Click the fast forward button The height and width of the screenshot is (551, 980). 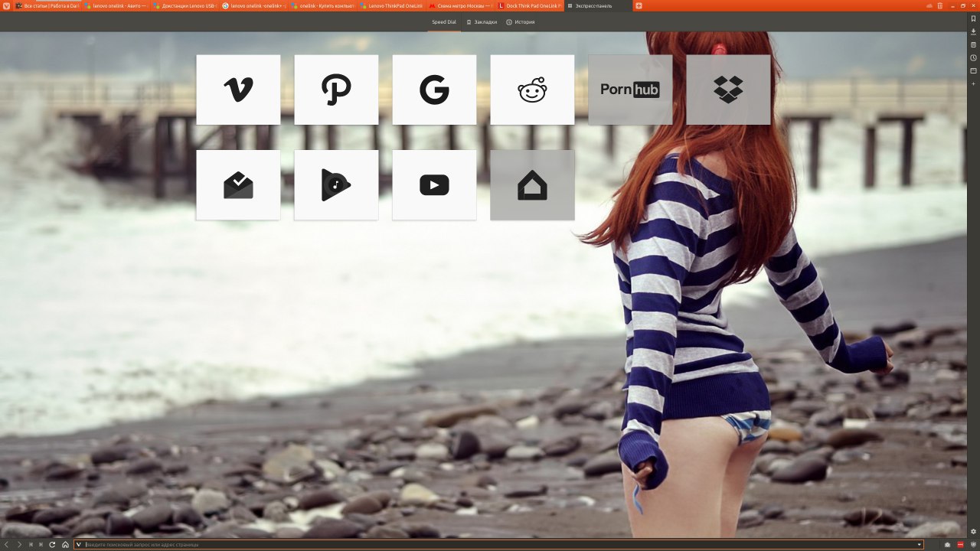pyautogui.click(x=41, y=544)
